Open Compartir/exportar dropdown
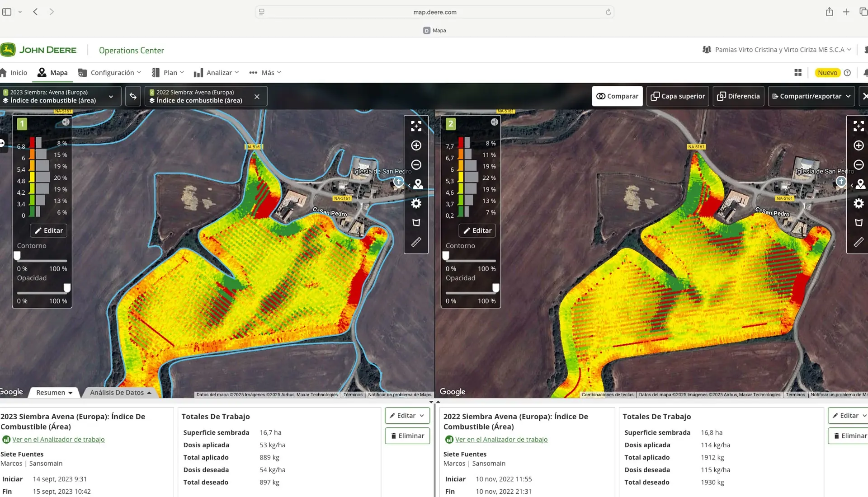The height and width of the screenshot is (497, 868). tap(811, 96)
